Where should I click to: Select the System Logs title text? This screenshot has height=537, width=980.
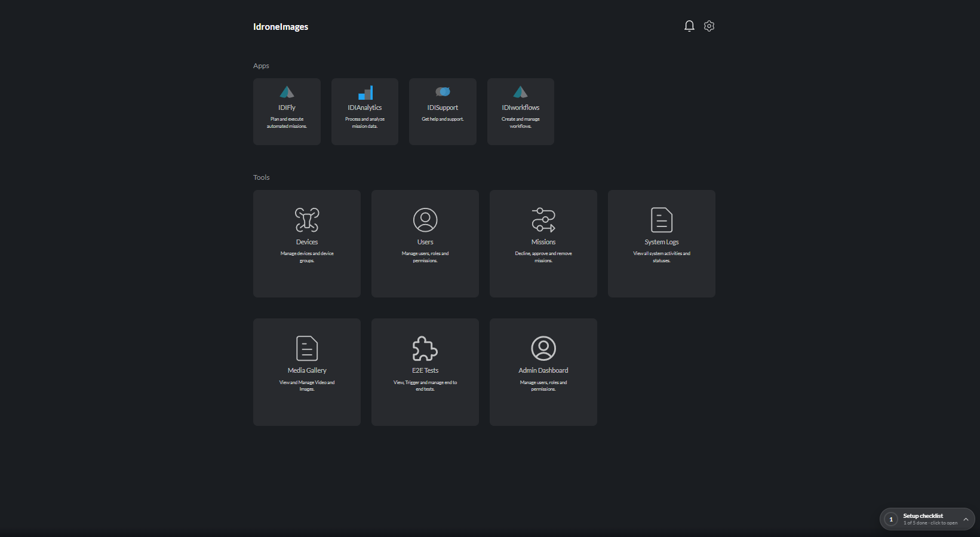click(662, 242)
